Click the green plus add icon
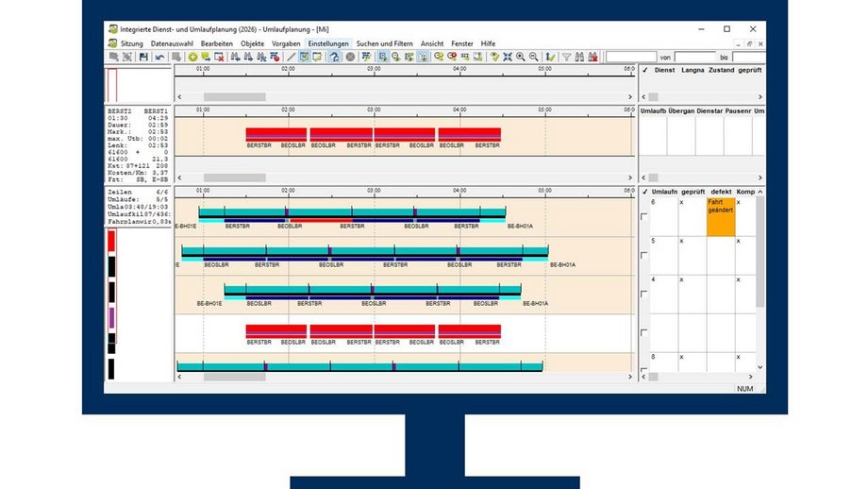Screen dimensions: 868x489 pos(192,57)
